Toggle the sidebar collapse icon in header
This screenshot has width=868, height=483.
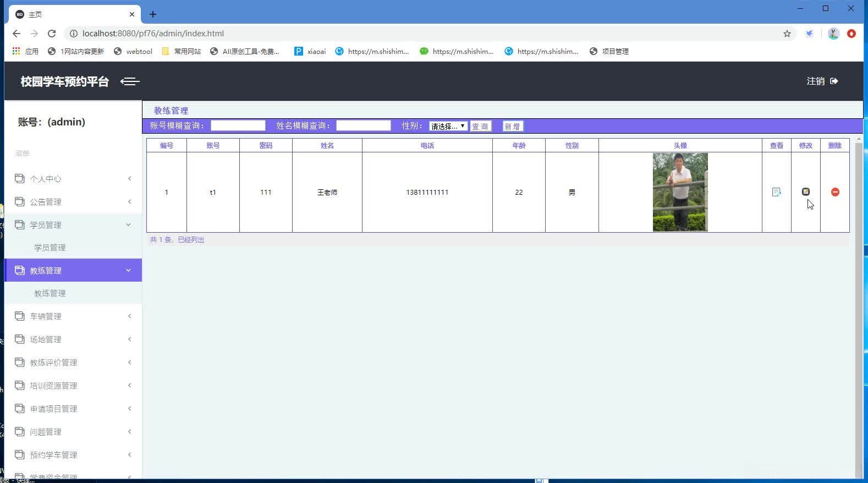click(130, 81)
